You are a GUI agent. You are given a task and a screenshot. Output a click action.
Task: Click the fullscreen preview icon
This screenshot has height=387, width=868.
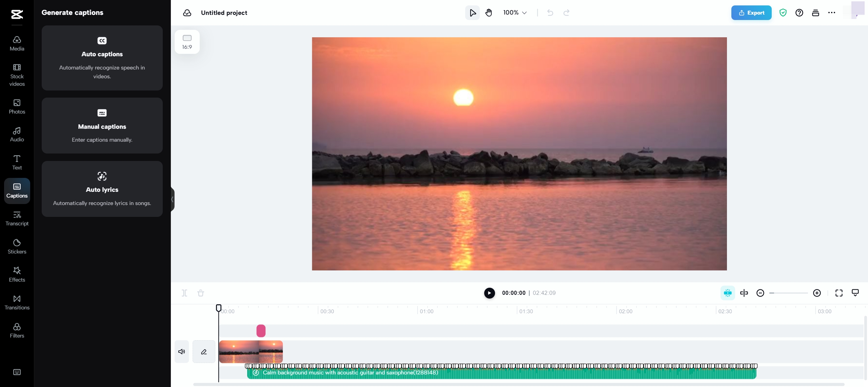pyautogui.click(x=839, y=293)
